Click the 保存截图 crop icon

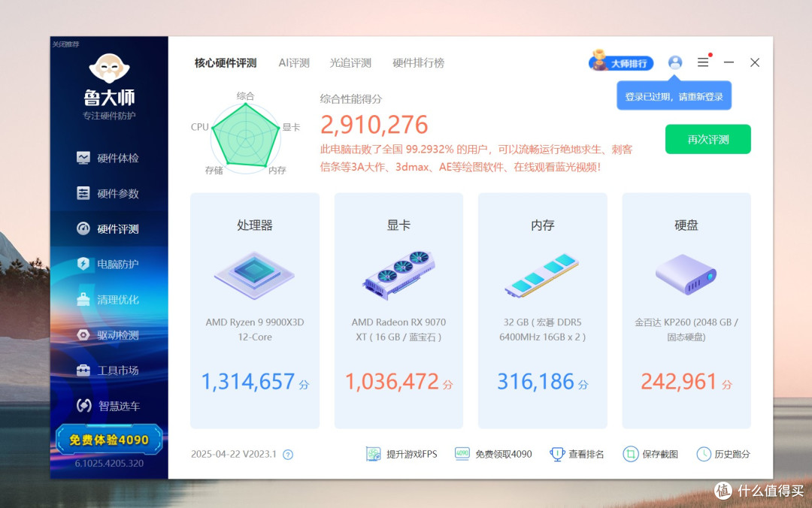(x=630, y=454)
